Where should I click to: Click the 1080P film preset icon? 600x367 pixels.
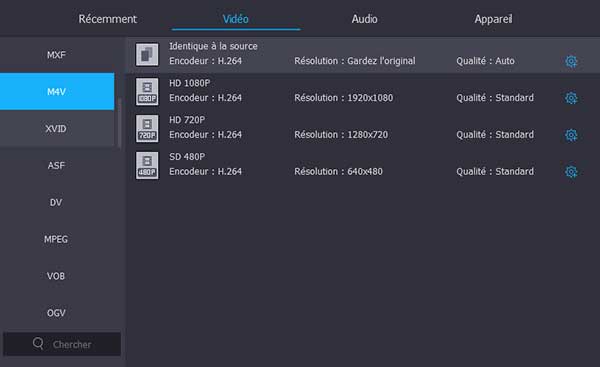coord(147,91)
